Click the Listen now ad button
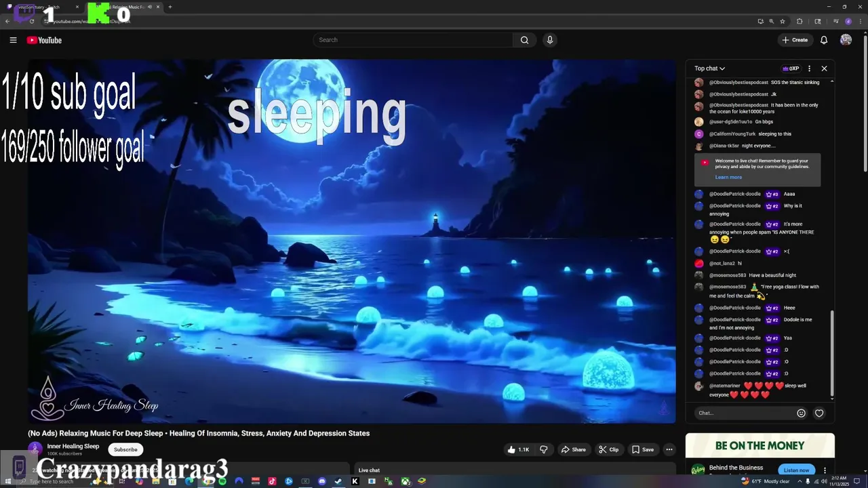Image resolution: width=868 pixels, height=488 pixels. point(797,470)
